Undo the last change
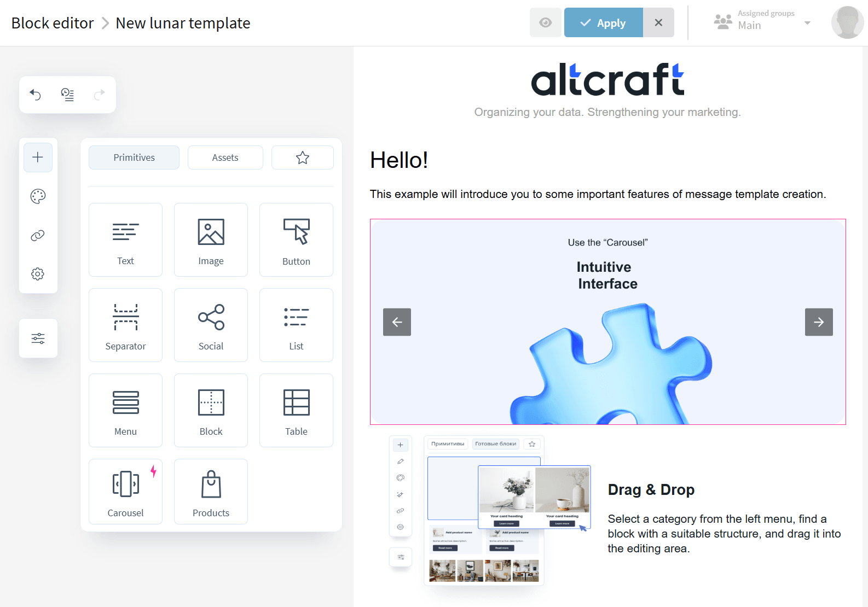Screen dimensions: 868x607 pyautogui.click(x=36, y=95)
